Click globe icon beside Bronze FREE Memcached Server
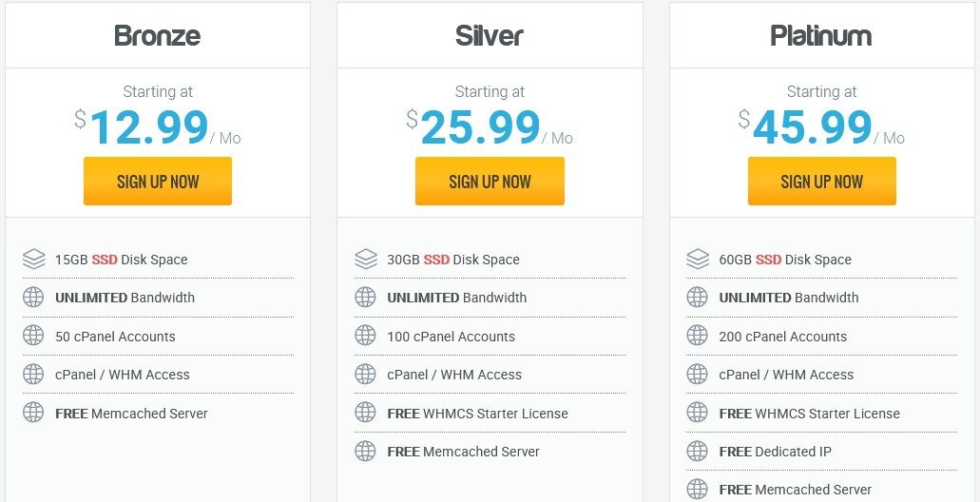Viewport: 980px width, 502px height. (34, 413)
